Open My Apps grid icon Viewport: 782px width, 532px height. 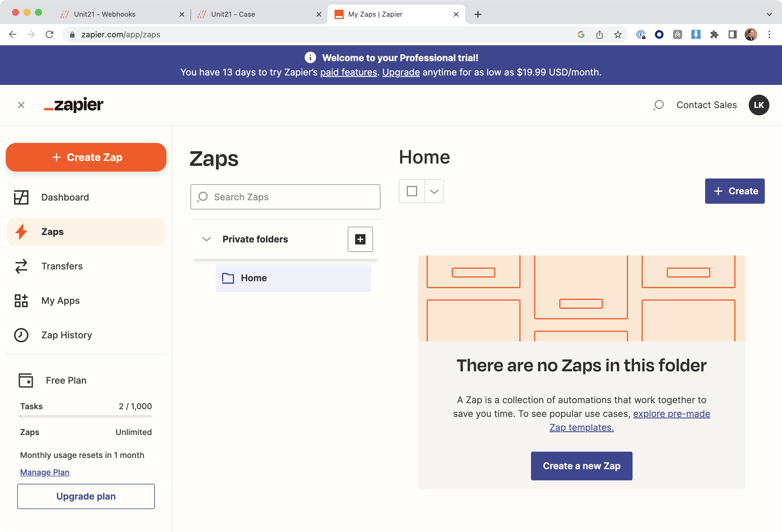point(21,300)
